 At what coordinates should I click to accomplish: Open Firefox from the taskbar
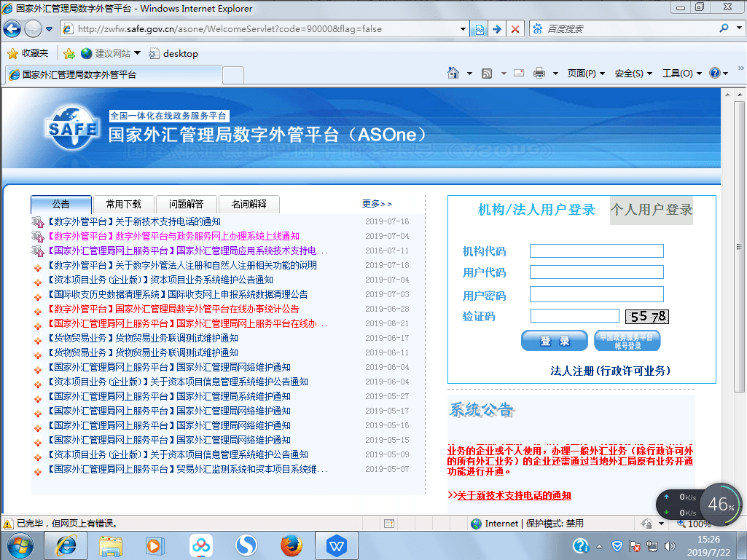[x=292, y=545]
